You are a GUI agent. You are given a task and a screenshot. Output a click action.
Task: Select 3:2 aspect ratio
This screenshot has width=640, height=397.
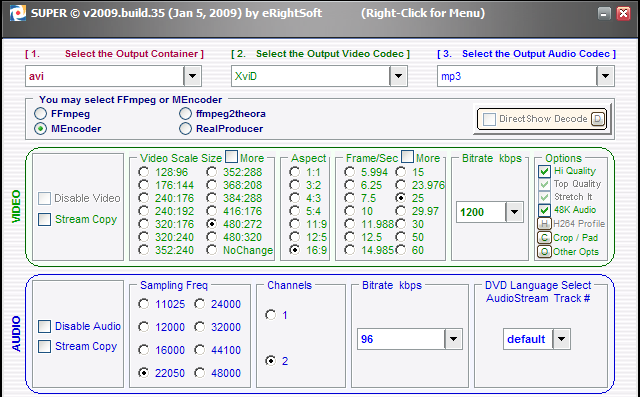tap(295, 185)
